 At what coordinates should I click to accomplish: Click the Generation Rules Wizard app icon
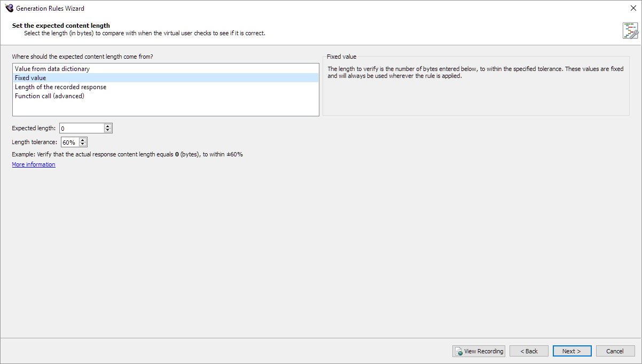tap(9, 8)
